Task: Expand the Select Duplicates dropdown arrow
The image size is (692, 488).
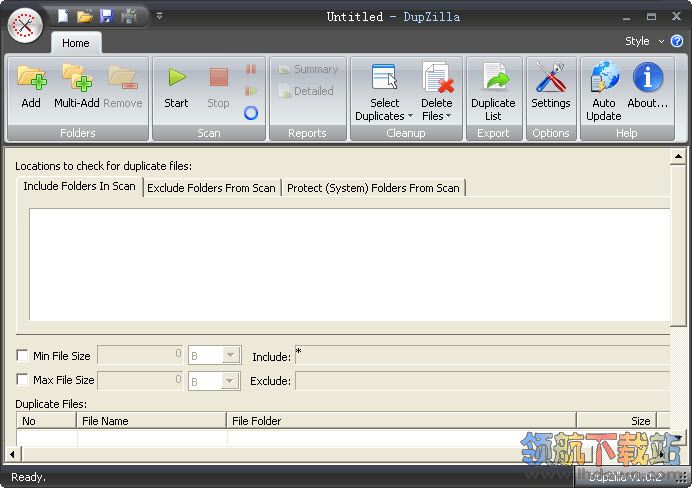Action: point(410,116)
